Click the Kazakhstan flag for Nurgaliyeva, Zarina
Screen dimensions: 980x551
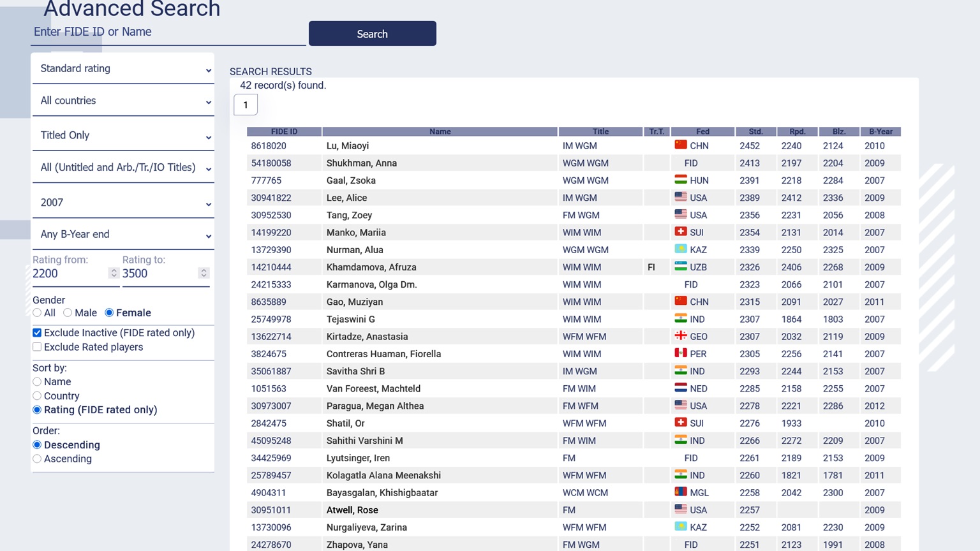[x=681, y=526]
